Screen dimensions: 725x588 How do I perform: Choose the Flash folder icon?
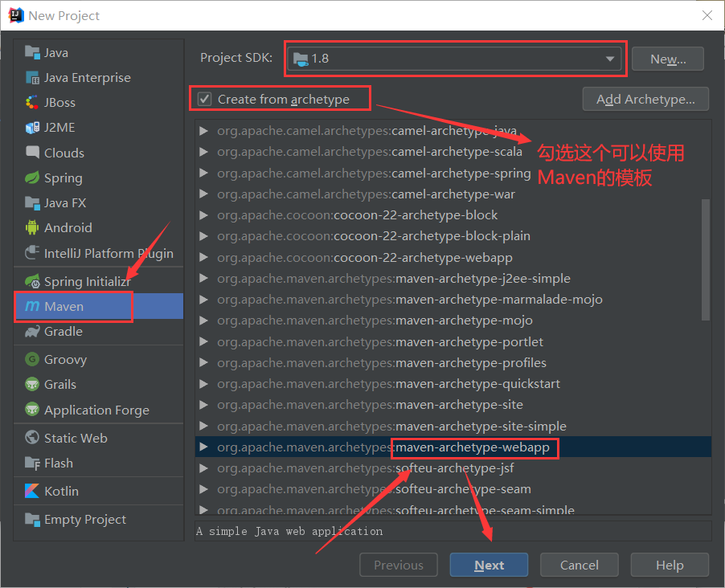pyautogui.click(x=32, y=463)
